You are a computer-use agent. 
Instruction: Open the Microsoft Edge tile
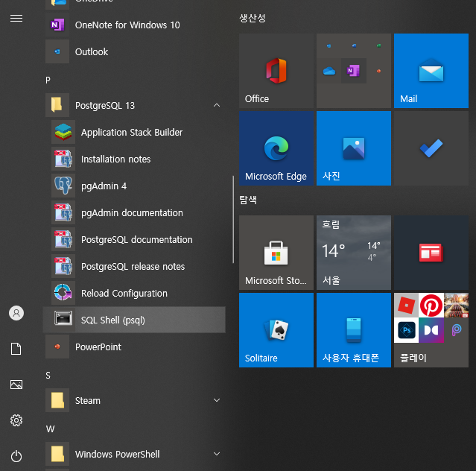276,148
